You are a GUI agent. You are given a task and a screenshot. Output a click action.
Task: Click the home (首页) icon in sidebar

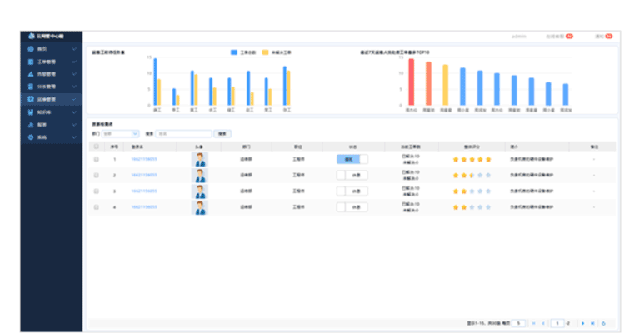30,49
